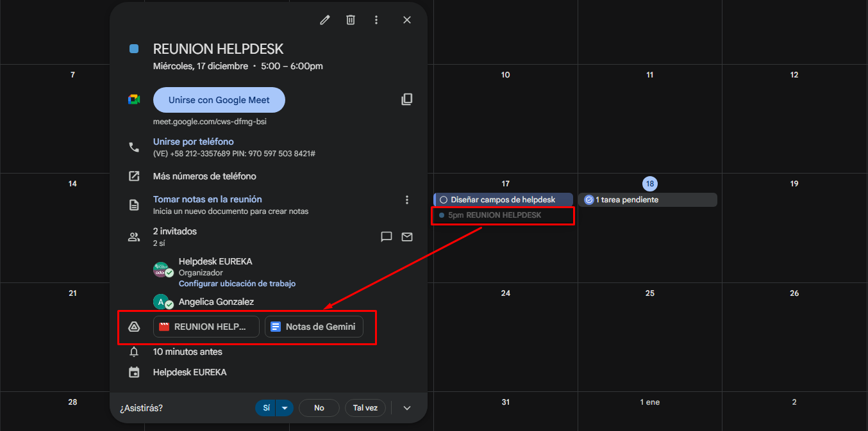Expand the RSVP chevron options
868x431 pixels.
[406, 408]
